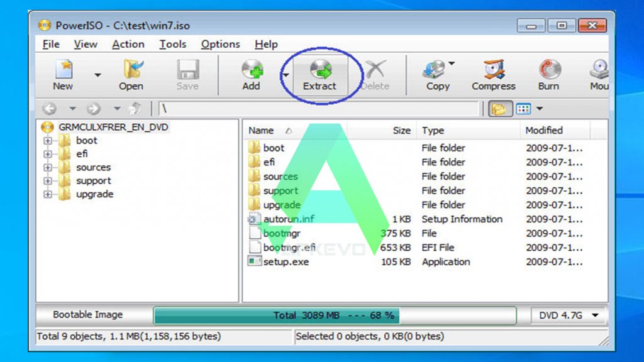Select autorun.inf in file list

pos(289,219)
